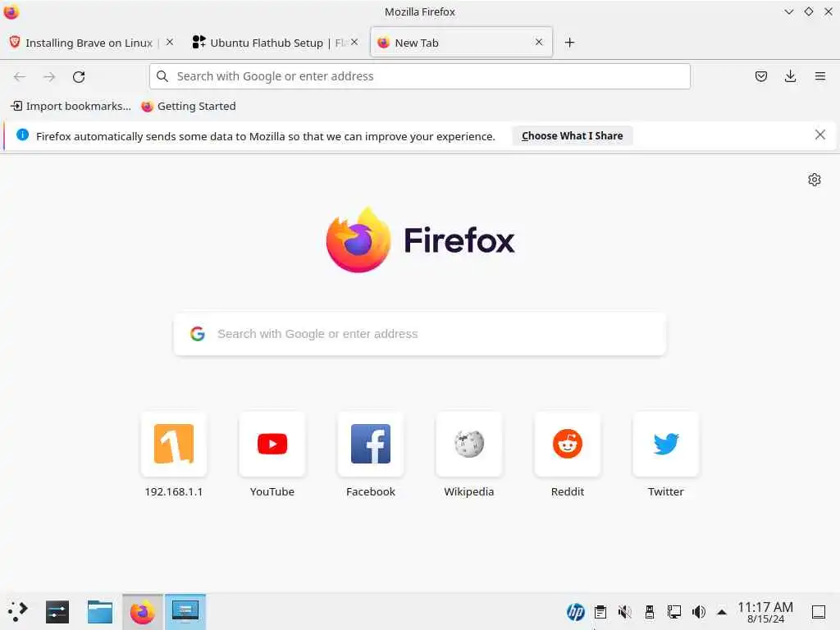Switch to the highlighted blue taskbar window
Image resolution: width=840 pixels, height=630 pixels.
(x=185, y=612)
